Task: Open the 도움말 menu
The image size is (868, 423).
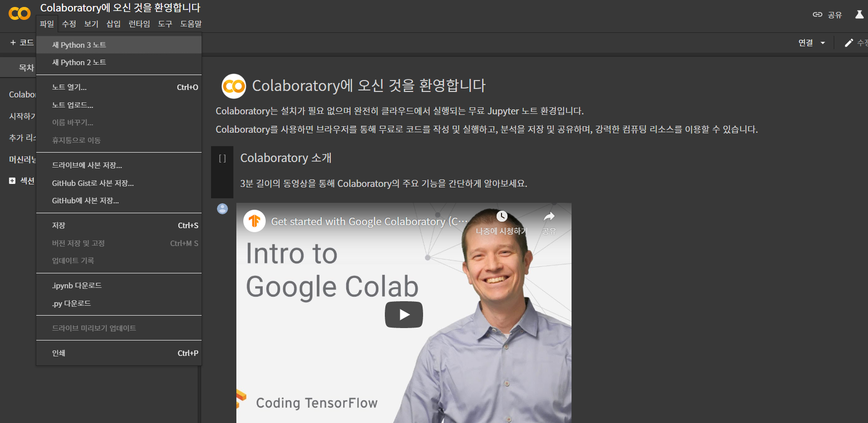Action: (191, 24)
